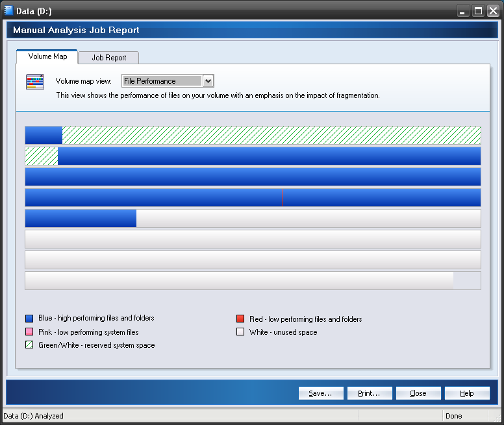
Task: Click the volume map view icon
Action: click(x=35, y=82)
